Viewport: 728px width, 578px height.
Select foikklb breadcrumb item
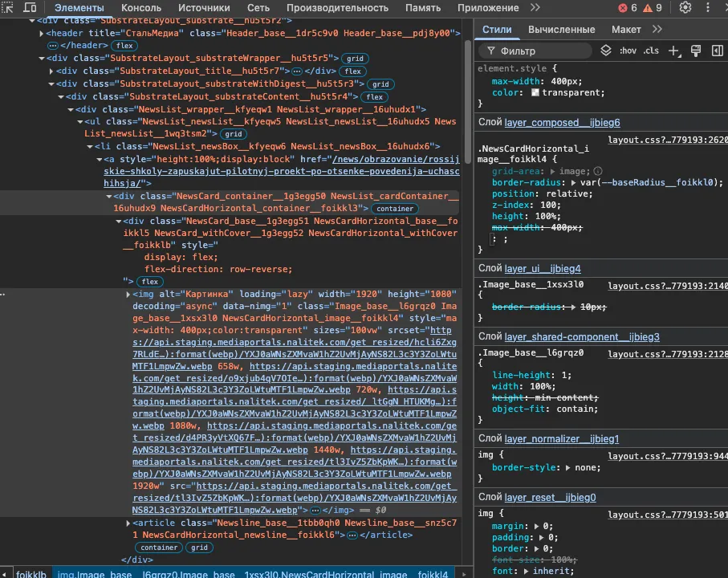(31, 574)
